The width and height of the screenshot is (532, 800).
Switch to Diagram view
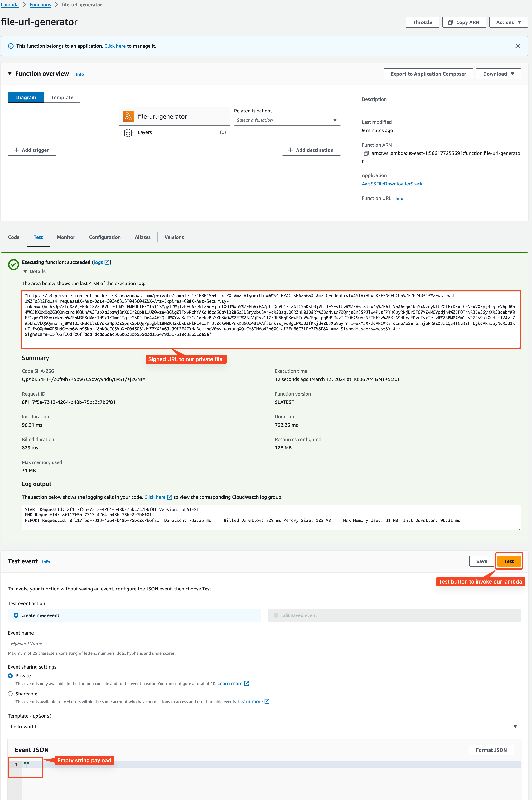[26, 97]
